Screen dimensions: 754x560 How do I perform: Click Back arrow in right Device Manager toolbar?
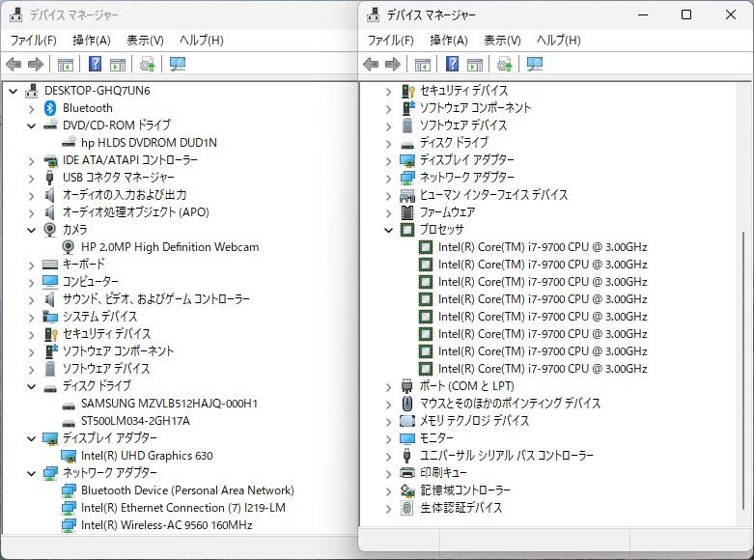(x=371, y=64)
